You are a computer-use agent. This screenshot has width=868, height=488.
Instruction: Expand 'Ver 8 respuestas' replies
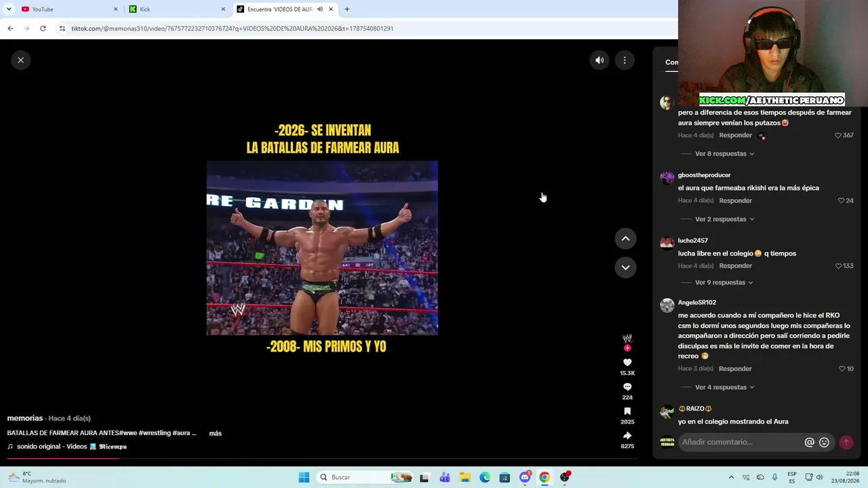(724, 154)
